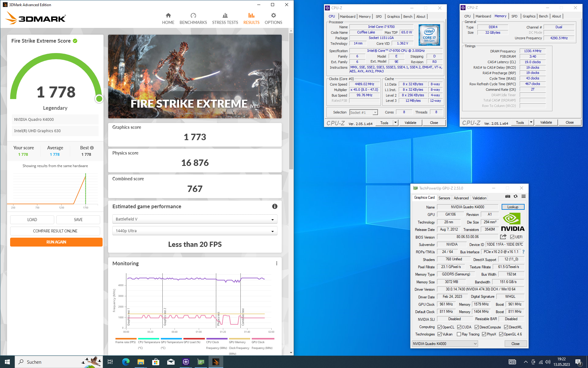The height and width of the screenshot is (368, 588).
Task: Go to STRESS TESTS in 3DMark
Action: [225, 19]
